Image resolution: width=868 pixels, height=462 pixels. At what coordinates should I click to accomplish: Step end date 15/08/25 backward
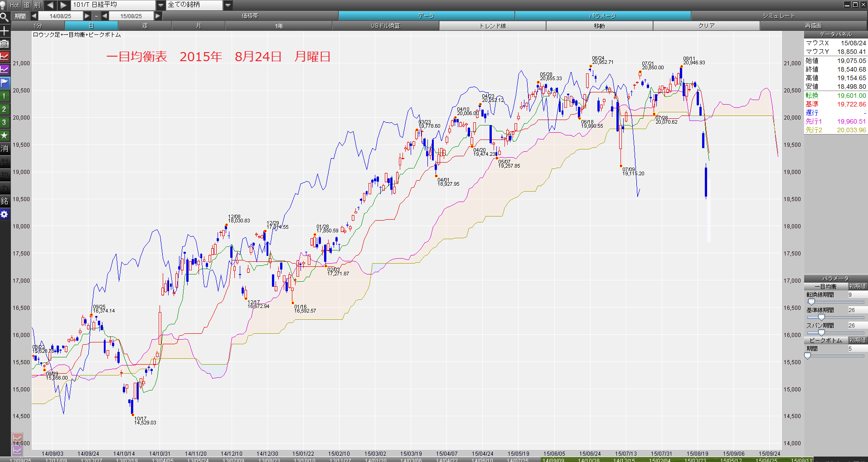(x=105, y=16)
